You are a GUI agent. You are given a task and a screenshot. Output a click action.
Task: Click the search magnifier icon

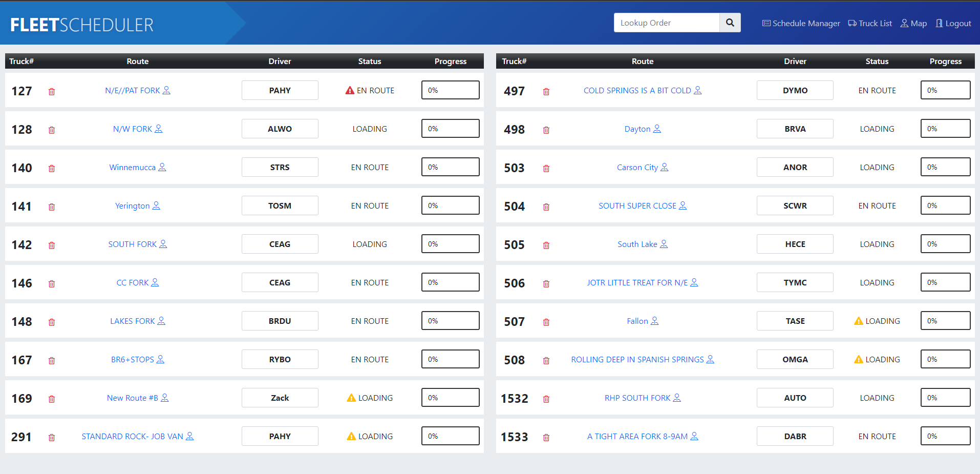pos(729,23)
